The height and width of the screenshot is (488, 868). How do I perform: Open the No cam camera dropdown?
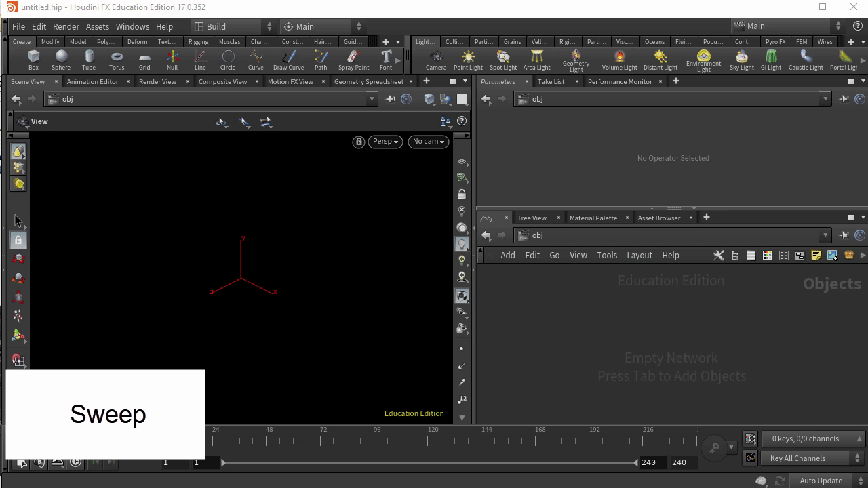(x=429, y=142)
